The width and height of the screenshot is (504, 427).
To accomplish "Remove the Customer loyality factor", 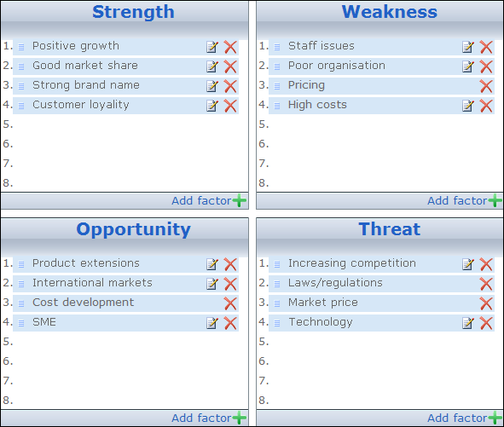I will click(230, 106).
